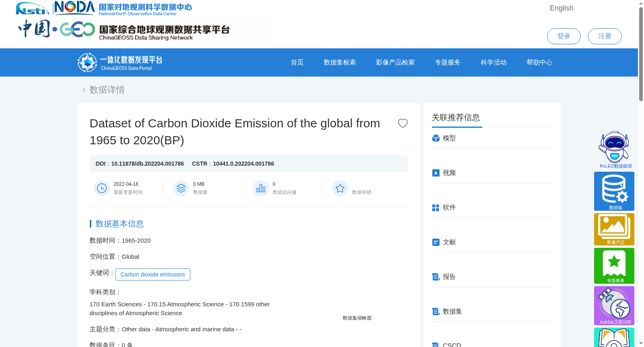Click the 数据详情 breadcrumb text
The width and height of the screenshot is (644, 347).
coord(107,90)
